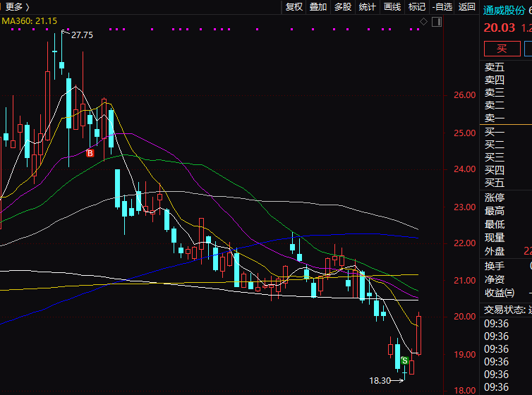The image size is (532, 395).
Task: Click the diamond icon above chart
Action: (423, 22)
